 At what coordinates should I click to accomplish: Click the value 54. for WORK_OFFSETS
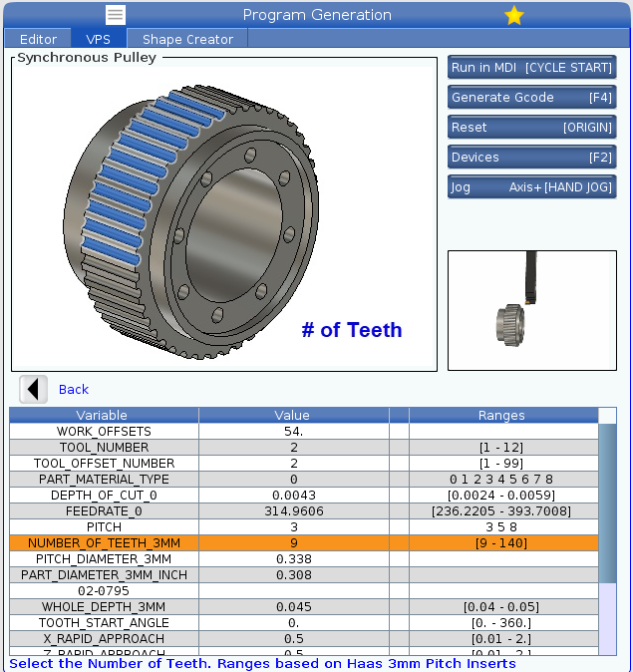pyautogui.click(x=293, y=431)
